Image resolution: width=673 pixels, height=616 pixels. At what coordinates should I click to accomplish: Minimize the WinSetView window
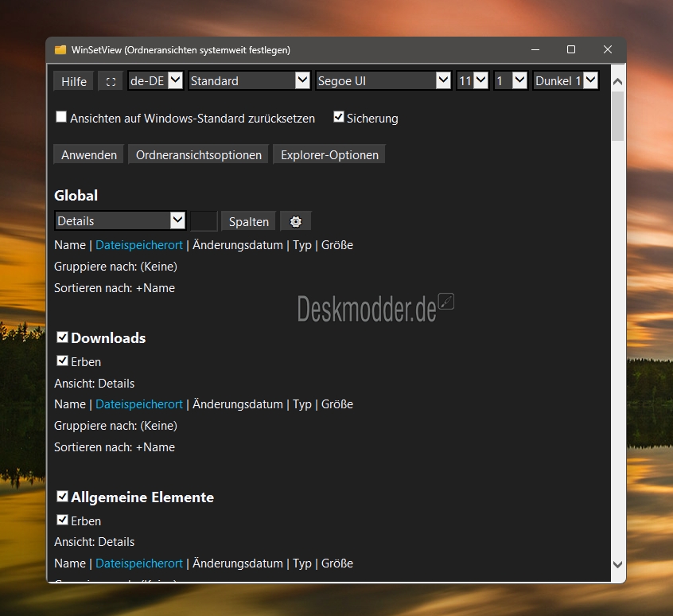point(535,50)
